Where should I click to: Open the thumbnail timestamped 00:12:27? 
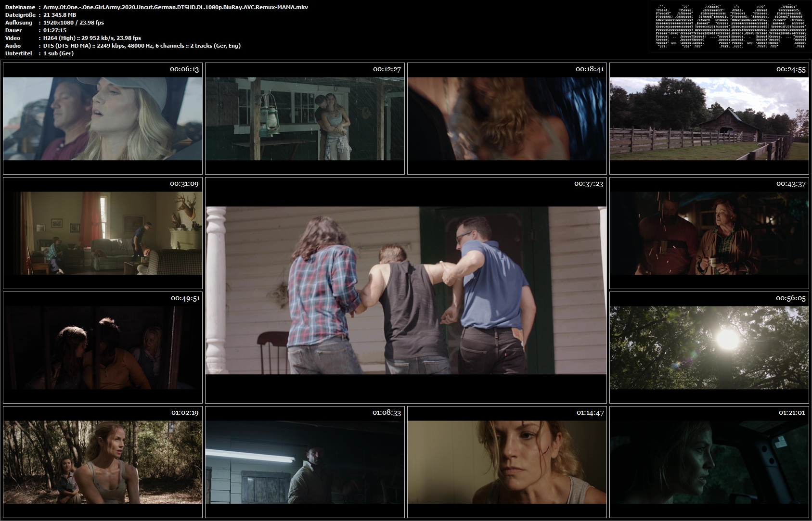pyautogui.click(x=305, y=118)
